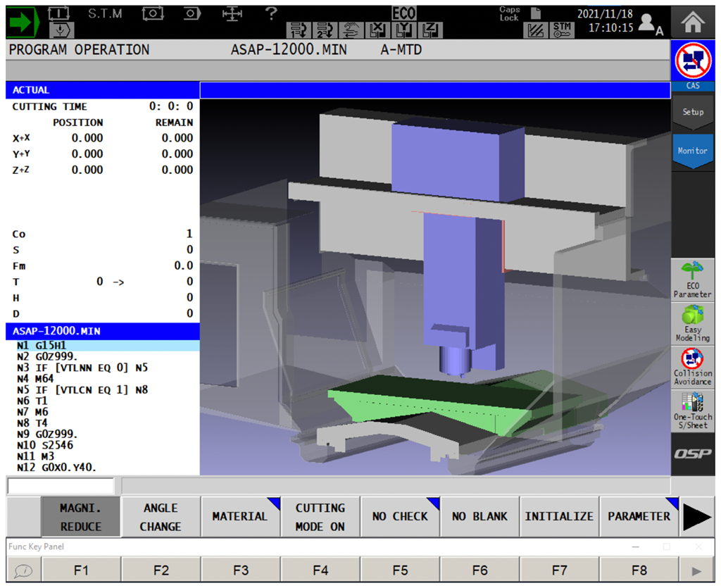Open ECO Parameter panel

692,280
